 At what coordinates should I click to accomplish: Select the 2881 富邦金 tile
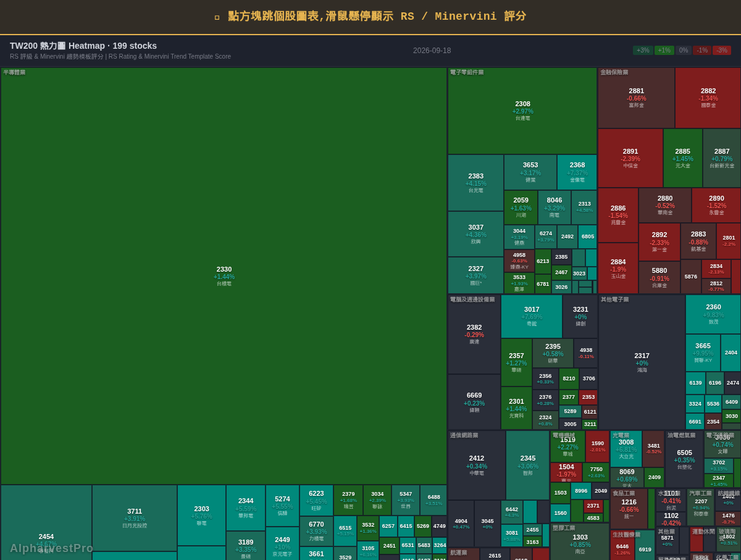(636, 98)
